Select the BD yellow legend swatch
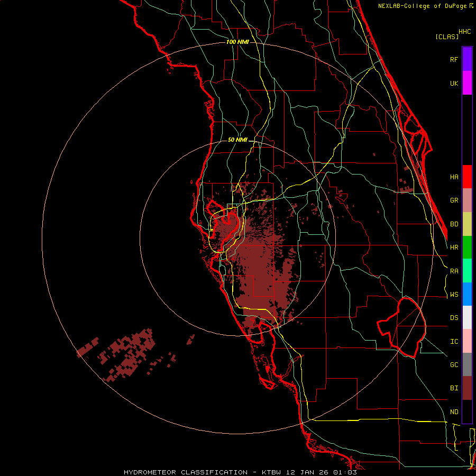Viewport: 476px width, 476px height. 467,224
